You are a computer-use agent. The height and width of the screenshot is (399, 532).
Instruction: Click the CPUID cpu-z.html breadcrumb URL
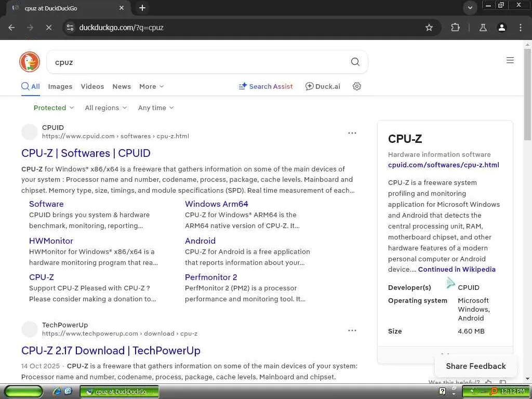(x=115, y=136)
